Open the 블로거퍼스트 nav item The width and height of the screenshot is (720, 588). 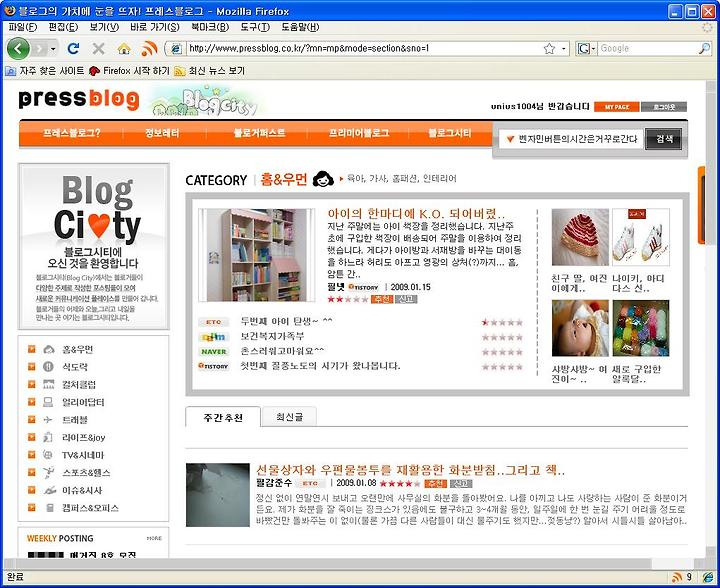click(x=259, y=133)
